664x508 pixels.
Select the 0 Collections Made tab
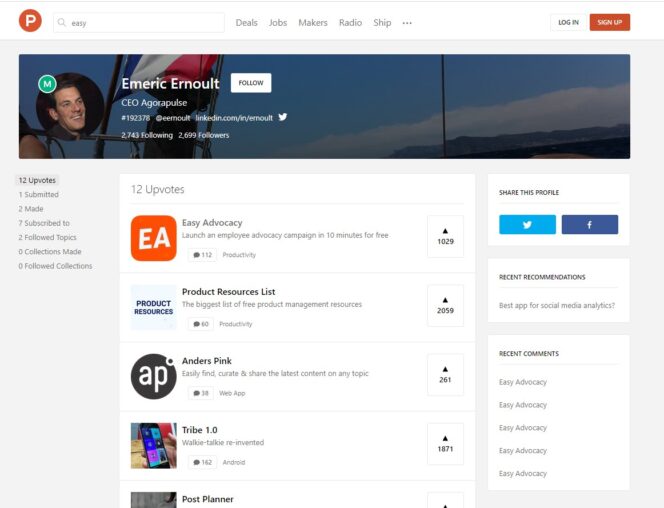pos(50,252)
